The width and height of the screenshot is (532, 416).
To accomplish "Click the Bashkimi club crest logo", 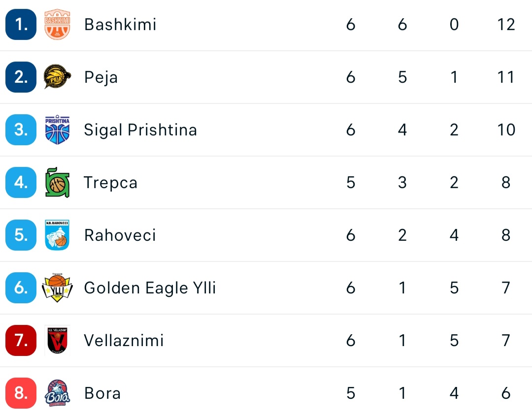I will point(57,24).
